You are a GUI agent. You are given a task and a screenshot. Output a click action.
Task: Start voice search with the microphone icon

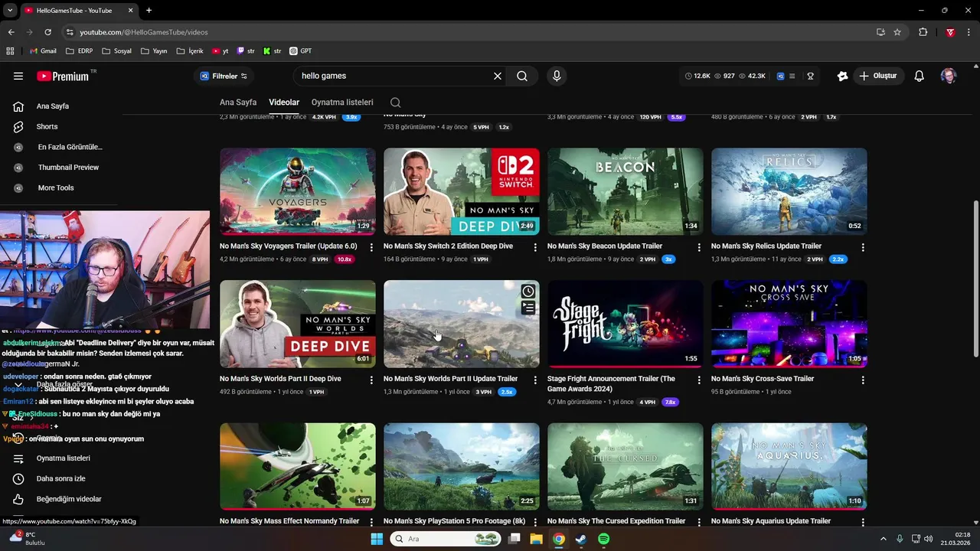coord(557,76)
